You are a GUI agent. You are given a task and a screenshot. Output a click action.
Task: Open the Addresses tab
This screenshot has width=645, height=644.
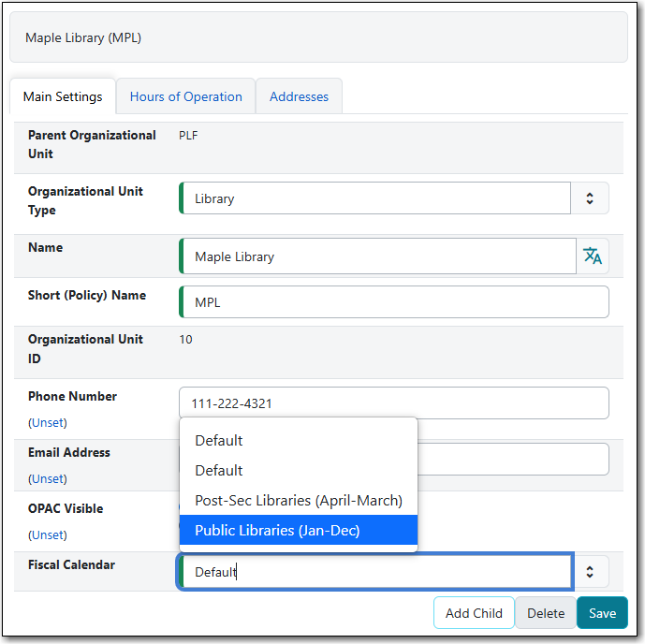[x=299, y=96]
